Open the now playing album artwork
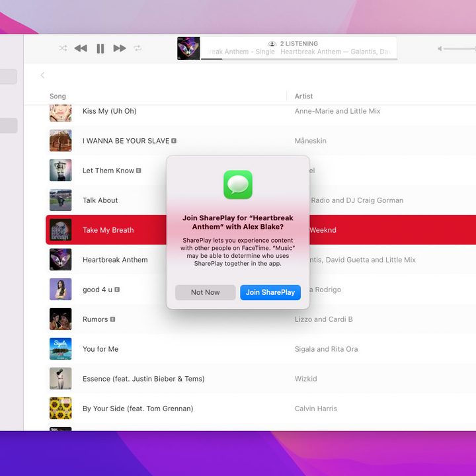Image resolution: width=476 pixels, height=476 pixels. 188,48
